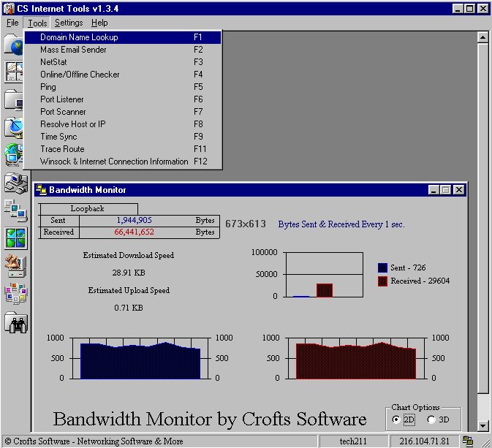The height and width of the screenshot is (448, 492).
Task: Select the 3D chart option
Action: coord(431,419)
